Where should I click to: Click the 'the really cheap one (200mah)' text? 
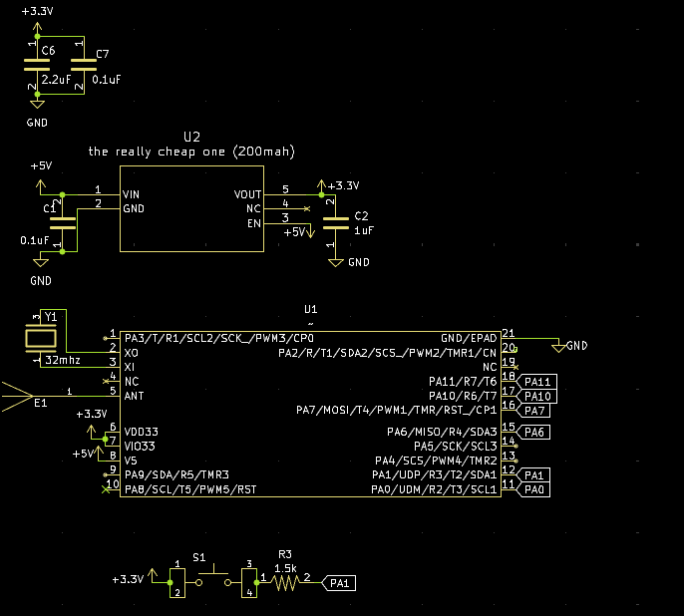[191, 152]
